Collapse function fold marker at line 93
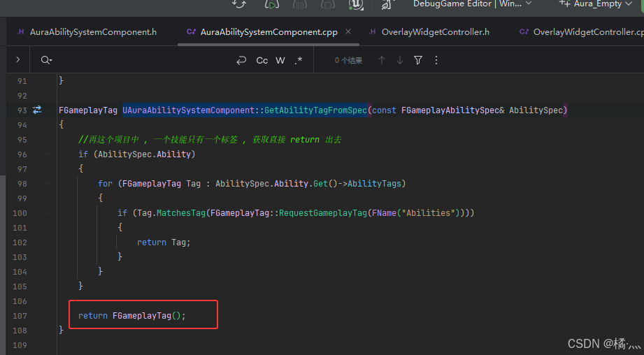This screenshot has width=644, height=355. [x=48, y=110]
